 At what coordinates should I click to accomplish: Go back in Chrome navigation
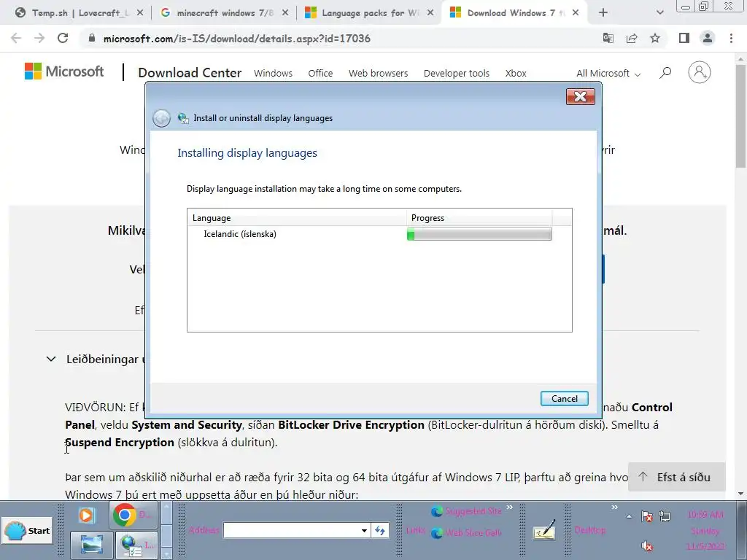pos(16,38)
